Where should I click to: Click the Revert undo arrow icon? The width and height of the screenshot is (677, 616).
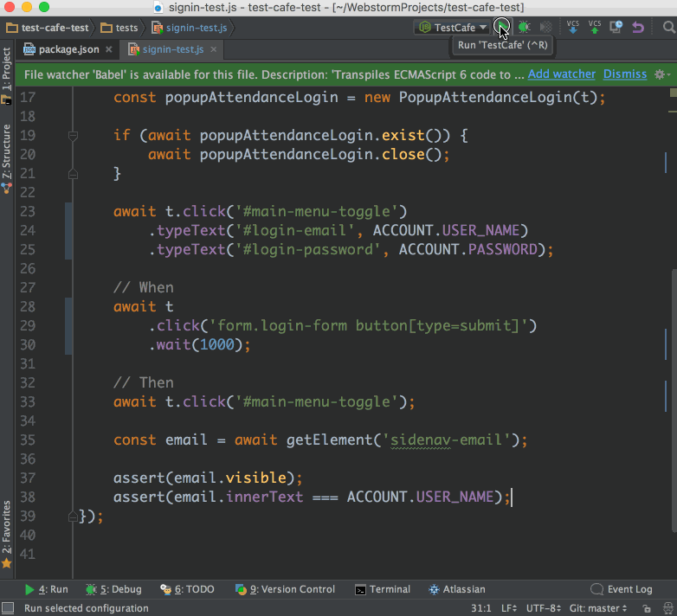638,28
